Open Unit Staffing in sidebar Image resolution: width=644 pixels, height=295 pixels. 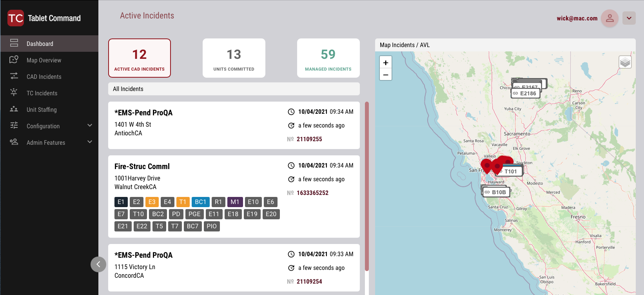42,109
